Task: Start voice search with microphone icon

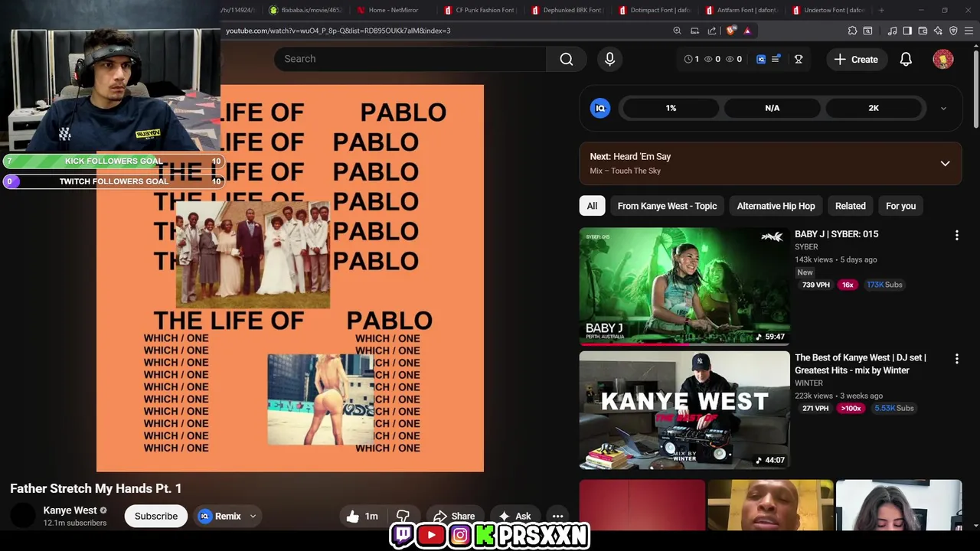Action: coord(609,59)
